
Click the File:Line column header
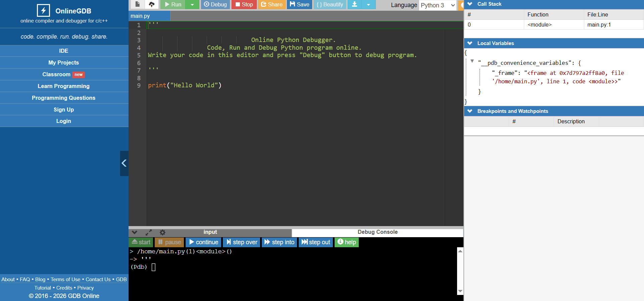(x=614, y=14)
